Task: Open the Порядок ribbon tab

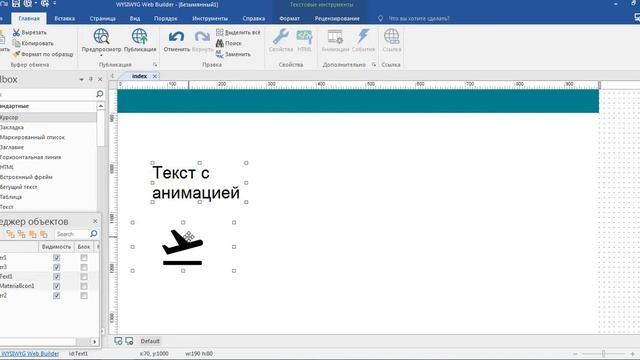Action: click(x=166, y=18)
